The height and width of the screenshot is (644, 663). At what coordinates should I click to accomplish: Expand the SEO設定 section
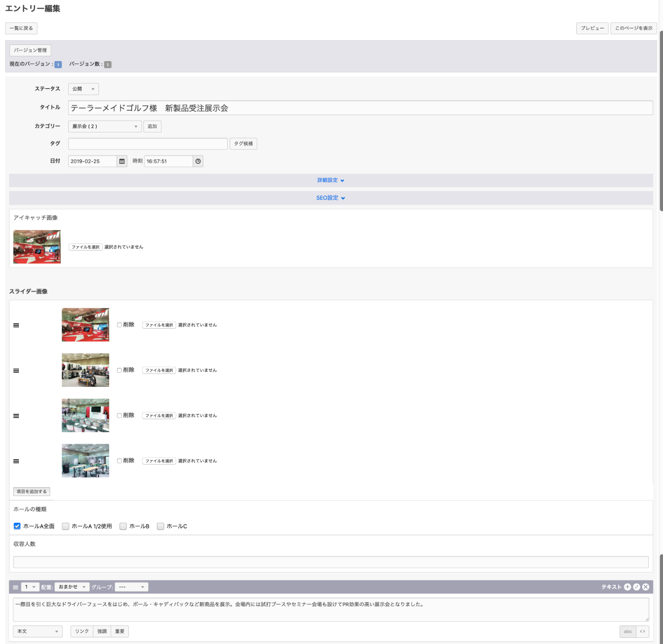pyautogui.click(x=331, y=198)
